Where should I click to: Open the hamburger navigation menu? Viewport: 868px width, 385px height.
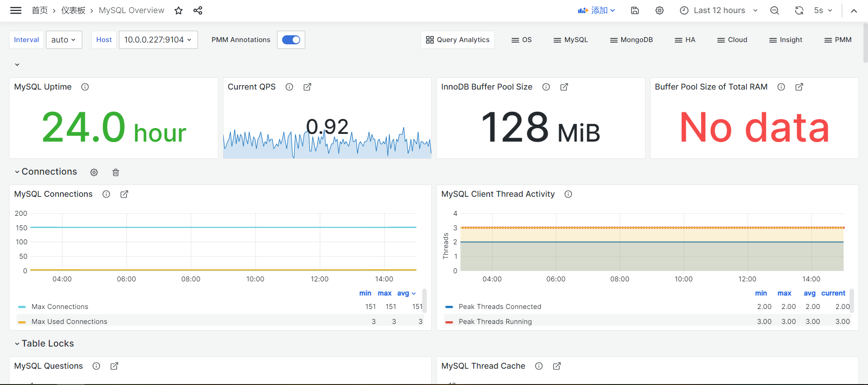coord(16,10)
